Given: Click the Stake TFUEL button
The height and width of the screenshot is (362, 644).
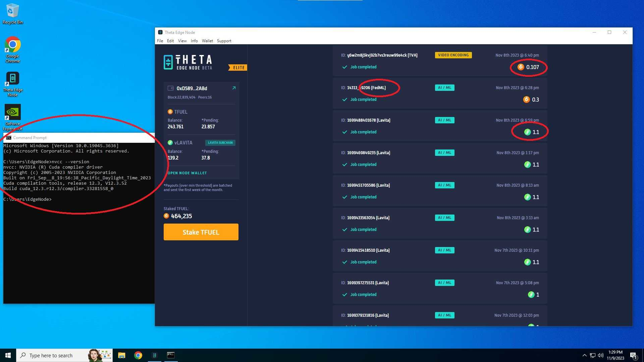Looking at the screenshot, I should [x=201, y=232].
